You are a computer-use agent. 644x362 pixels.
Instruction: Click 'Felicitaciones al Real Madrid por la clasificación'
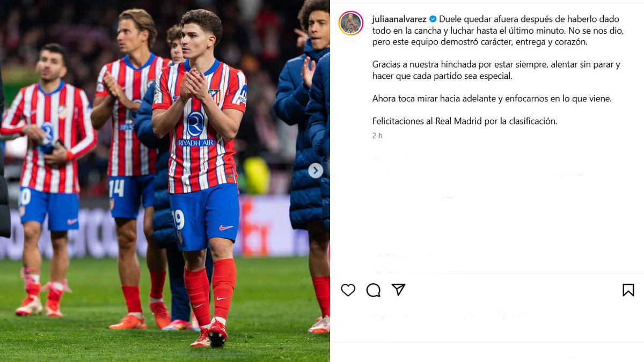point(465,121)
